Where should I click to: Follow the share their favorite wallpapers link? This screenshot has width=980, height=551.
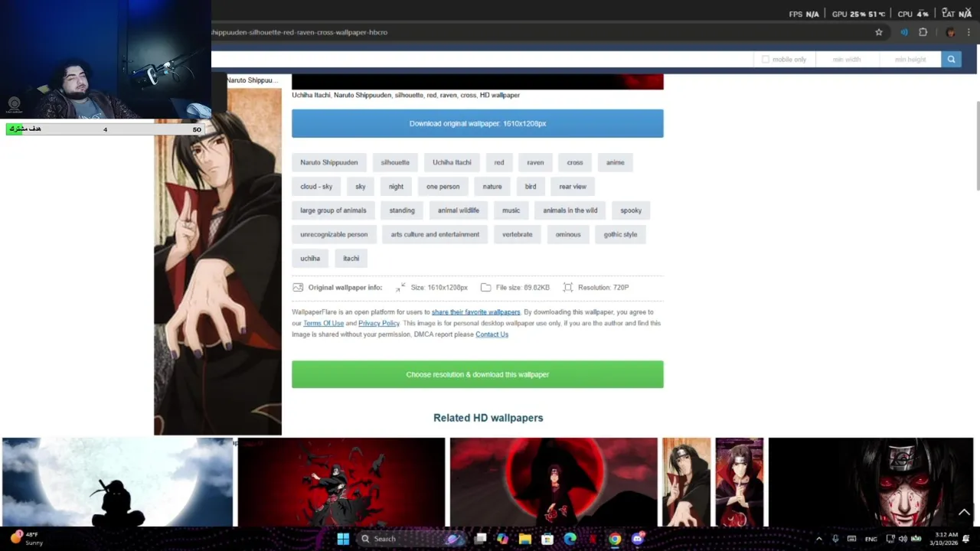click(x=476, y=312)
